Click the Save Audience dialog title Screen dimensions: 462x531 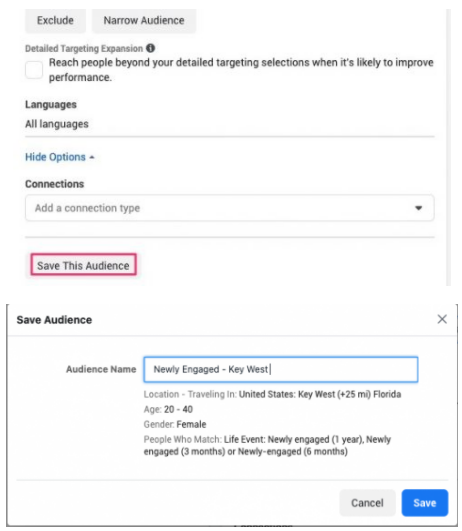point(54,320)
